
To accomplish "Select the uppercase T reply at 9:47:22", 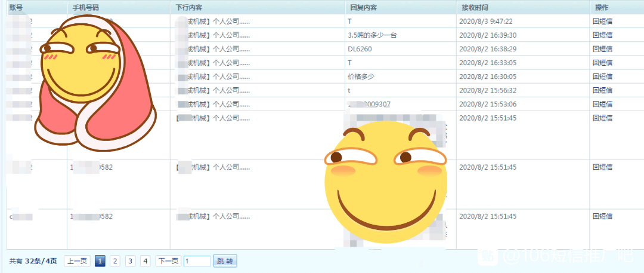I will tap(349, 22).
